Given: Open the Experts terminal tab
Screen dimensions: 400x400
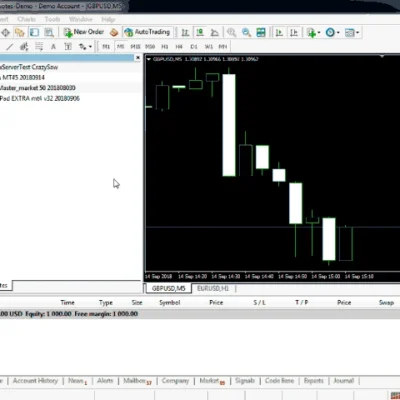Looking at the screenshot, I should (314, 381).
